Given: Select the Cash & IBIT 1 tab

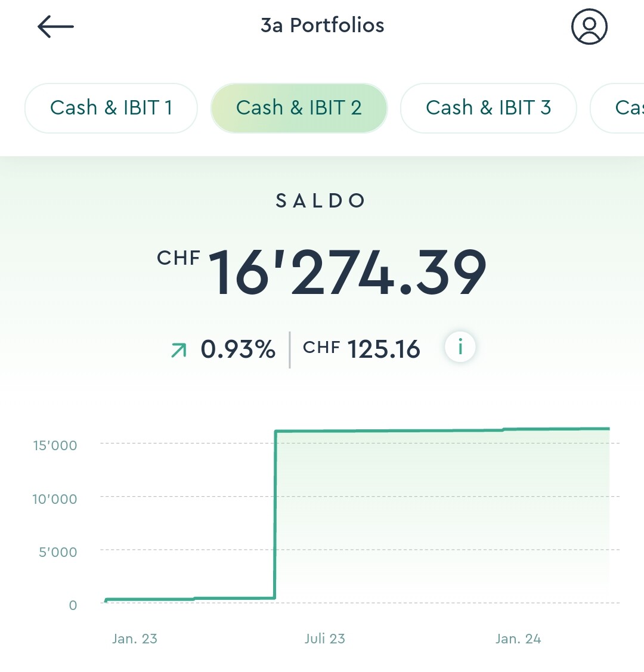Looking at the screenshot, I should 111,108.
